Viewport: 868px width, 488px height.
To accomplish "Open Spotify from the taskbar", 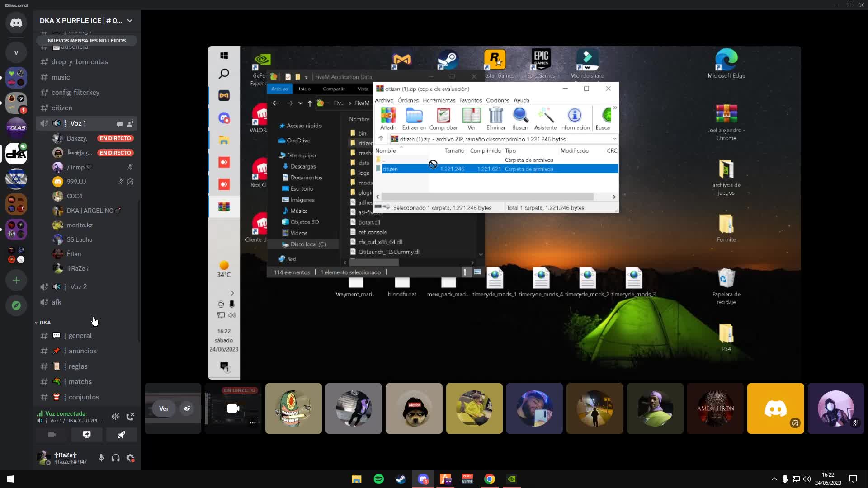I will point(378,479).
